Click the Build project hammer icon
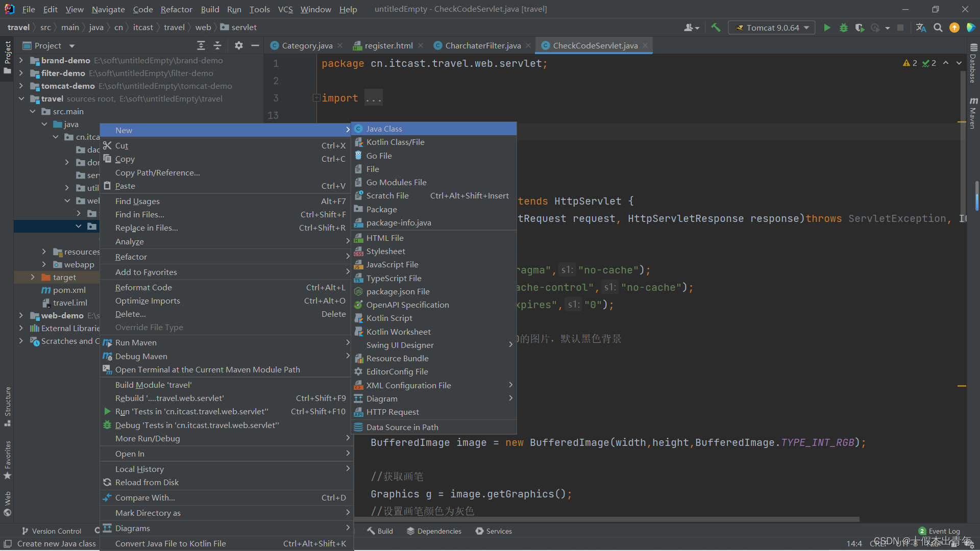This screenshot has height=551, width=980. tap(716, 28)
